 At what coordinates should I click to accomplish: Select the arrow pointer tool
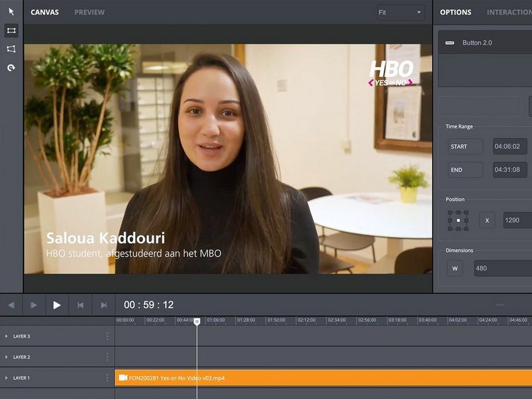coord(11,12)
